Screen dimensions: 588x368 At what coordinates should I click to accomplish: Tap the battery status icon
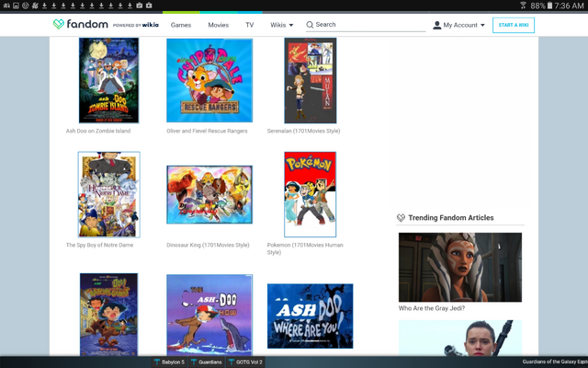pos(549,6)
